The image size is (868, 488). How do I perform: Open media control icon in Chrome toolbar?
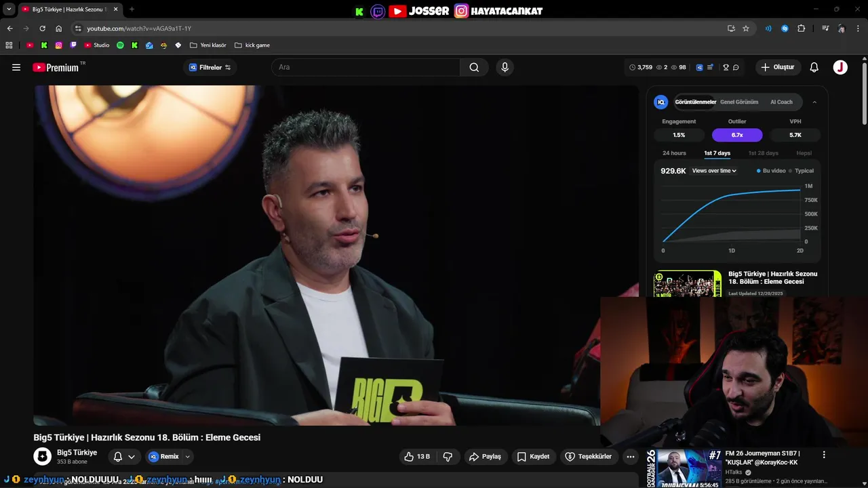pyautogui.click(x=825, y=28)
